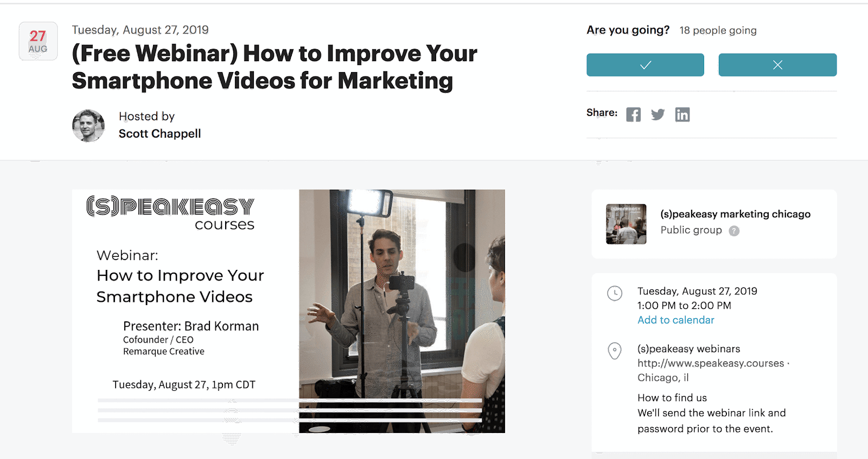The height and width of the screenshot is (459, 868).
Task: Open (s)peakeasy marketing chicago group
Action: click(x=735, y=214)
